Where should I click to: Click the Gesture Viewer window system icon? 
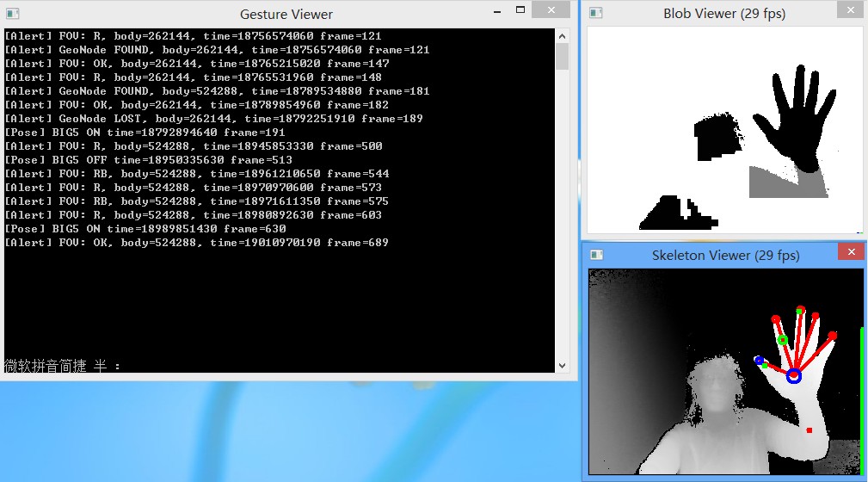(x=12, y=13)
